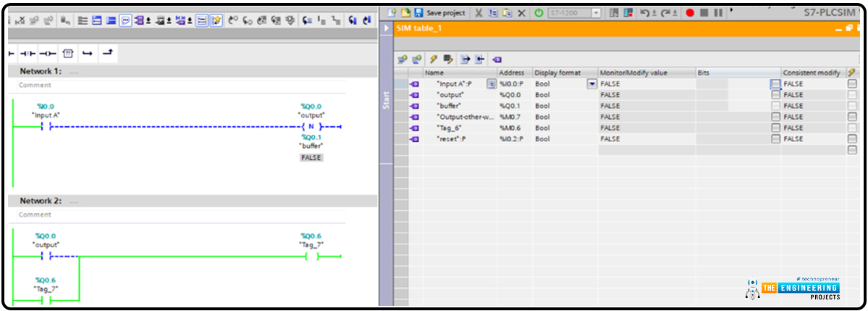Select the SIM table_1 tab
Screen dimensions: 868x311
(418, 28)
